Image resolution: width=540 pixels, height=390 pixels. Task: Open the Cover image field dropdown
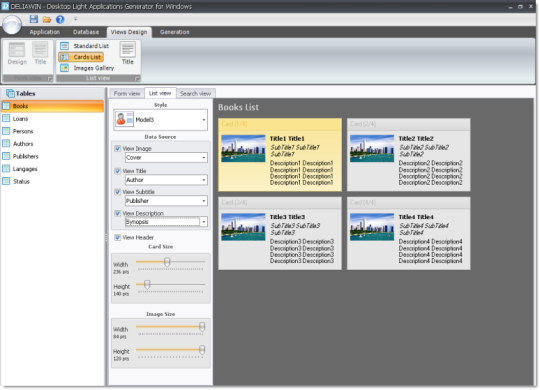[x=166, y=158]
